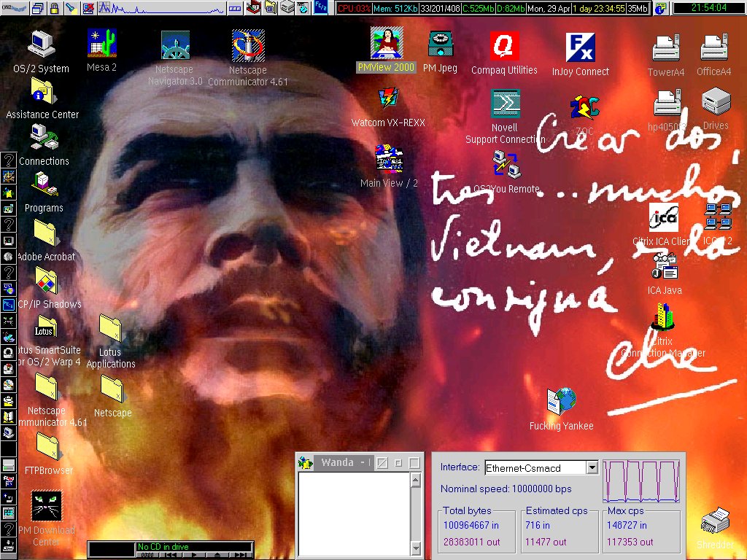Screen dimensions: 747x560
Task: Open the Programs folder icon
Action: coord(44,184)
